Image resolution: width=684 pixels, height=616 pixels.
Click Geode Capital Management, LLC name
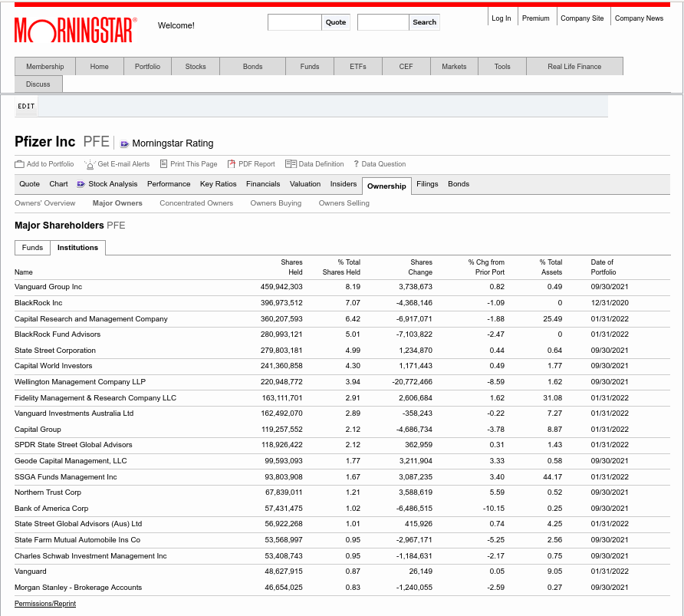[71, 461]
